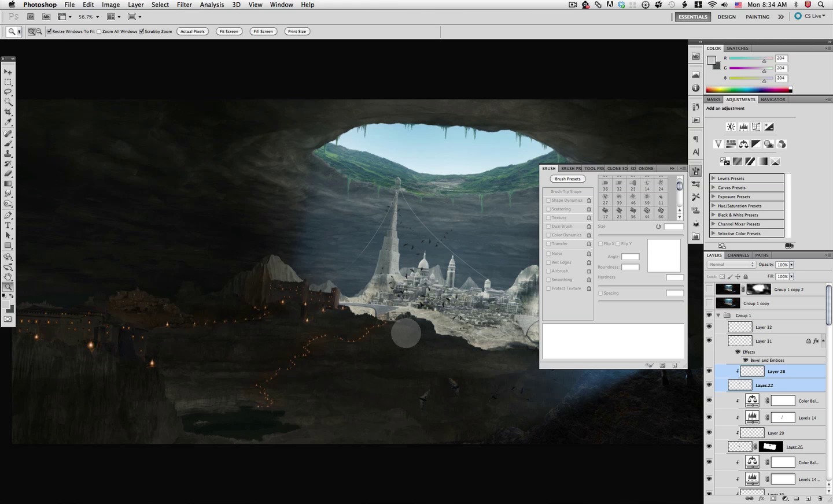Select the Type tool

click(8, 225)
